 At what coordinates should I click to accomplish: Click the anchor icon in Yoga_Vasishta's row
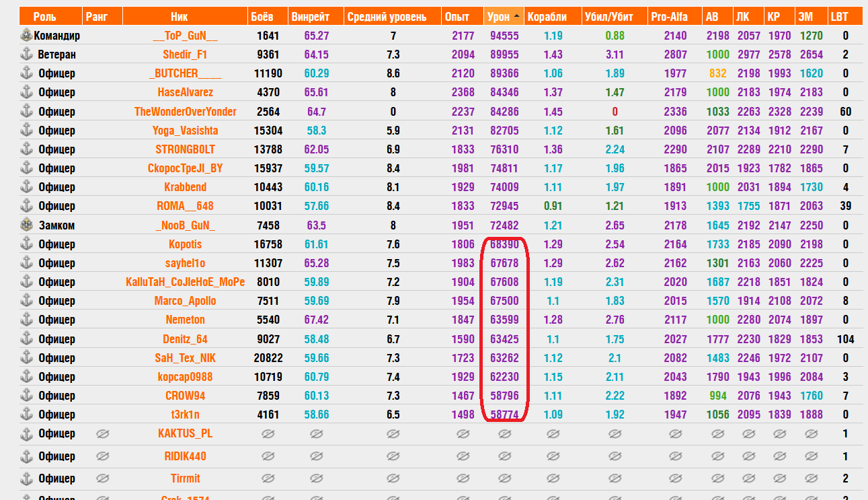[x=27, y=131]
